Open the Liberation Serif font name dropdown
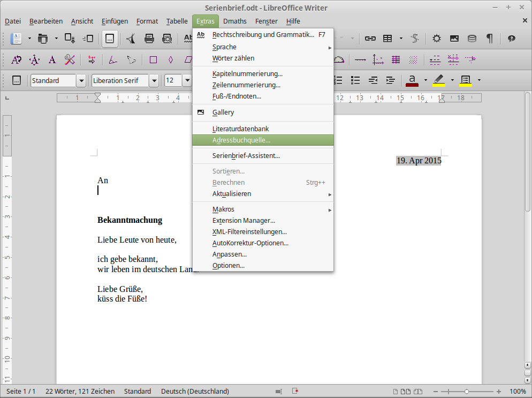532x398 pixels. 154,81
